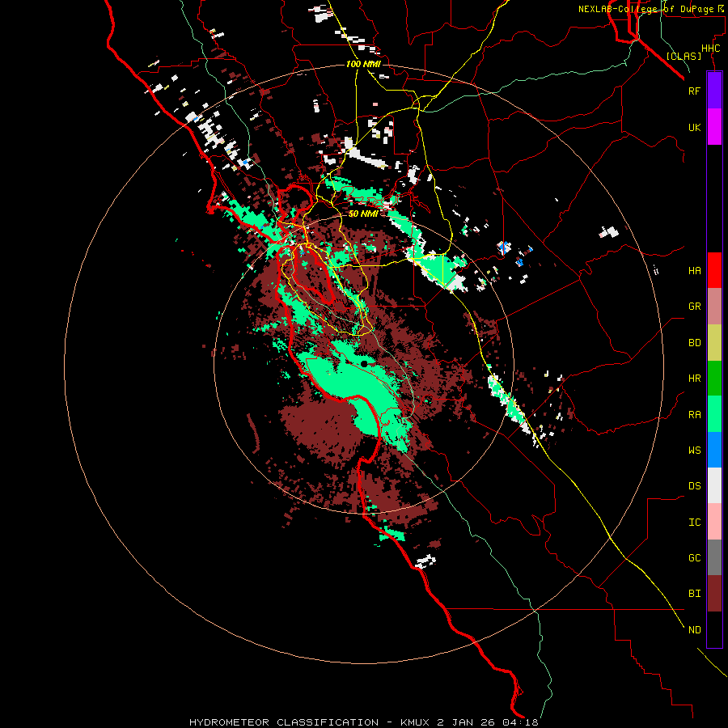Click the yellow BD color swatch
This screenshot has height=728, width=728.
click(714, 343)
